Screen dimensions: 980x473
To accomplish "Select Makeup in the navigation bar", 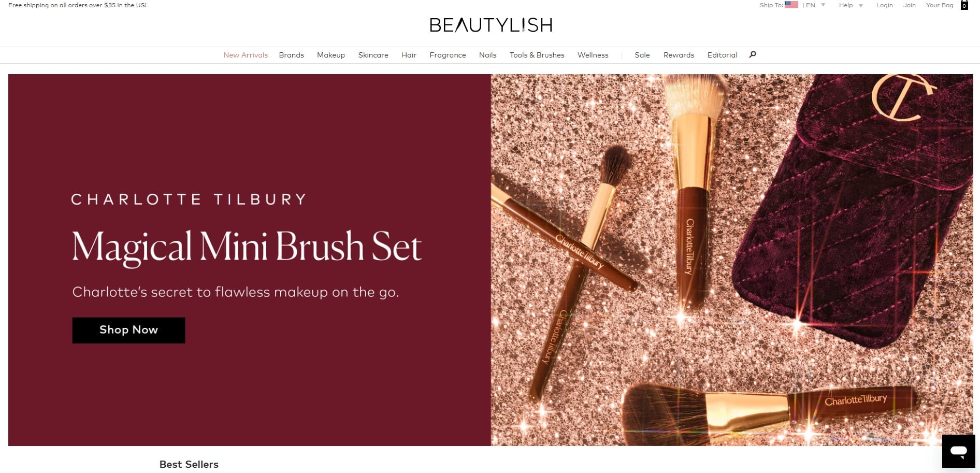I will click(x=331, y=55).
